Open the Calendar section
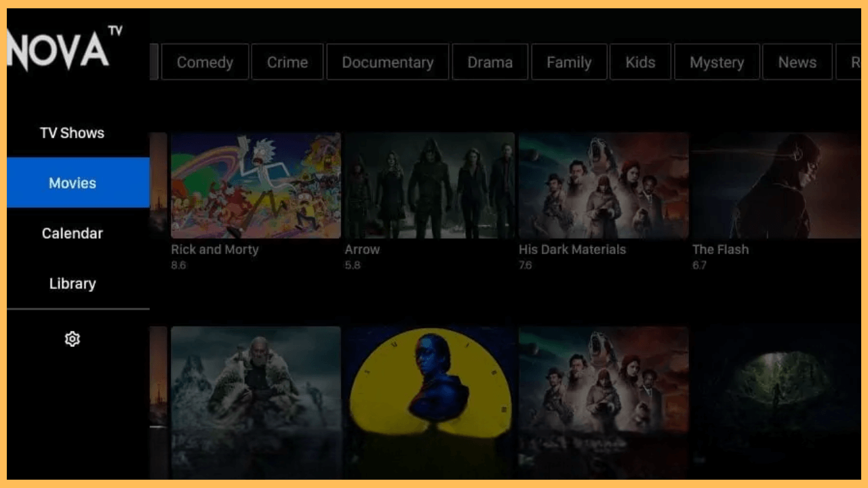Screen dimensions: 868x488 (72, 233)
